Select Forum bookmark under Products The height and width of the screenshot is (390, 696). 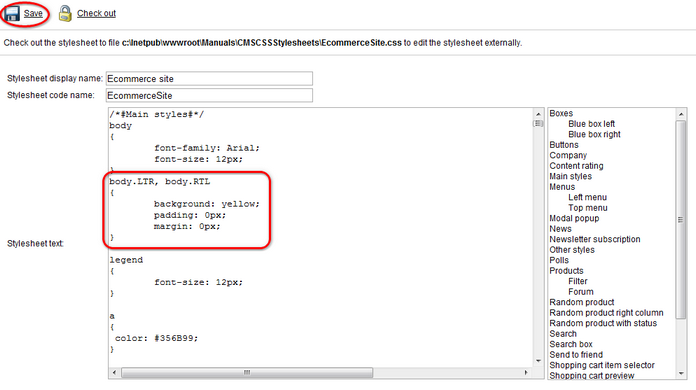tap(581, 292)
